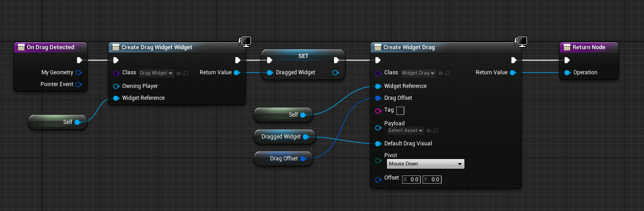This screenshot has width=644, height=211.
Task: Open the Drag Widget class dropdown
Action: (156, 73)
